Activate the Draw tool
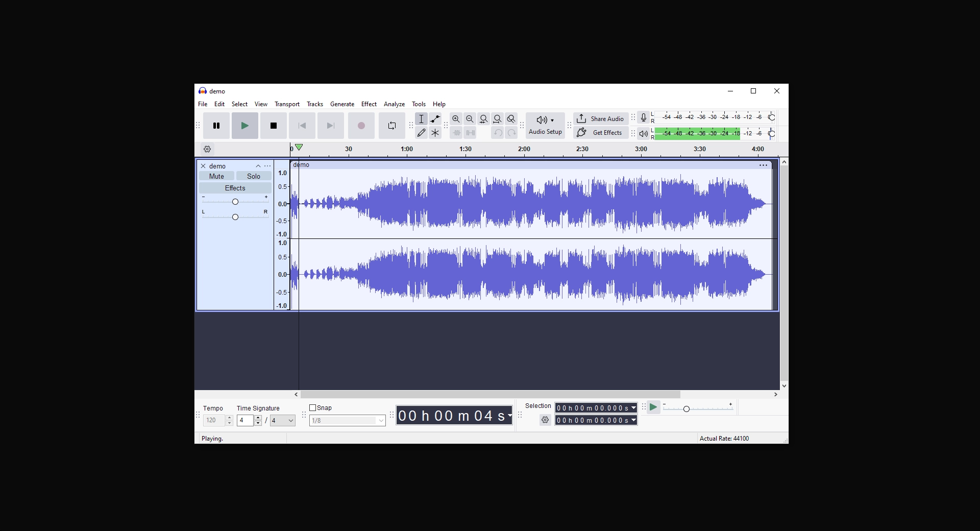 click(421, 133)
